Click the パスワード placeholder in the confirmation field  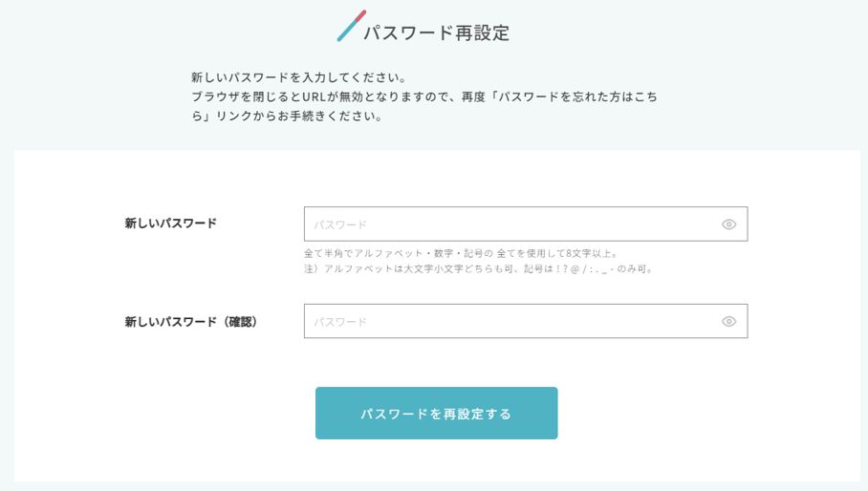(x=340, y=323)
